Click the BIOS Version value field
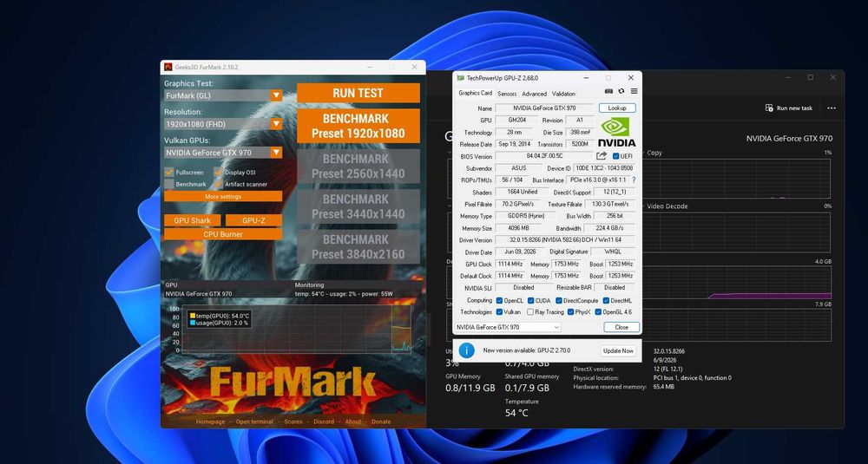Screen dimensions: 868x464 pyautogui.click(x=544, y=156)
